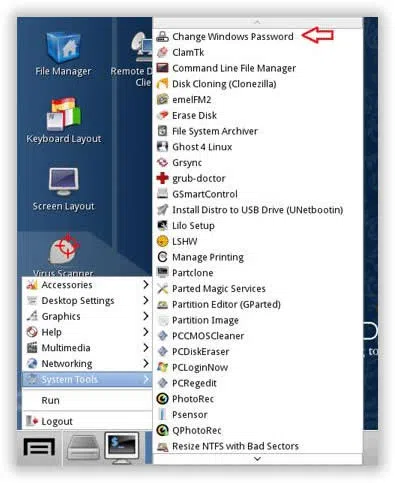Open the File Manager desktop icon

[x=63, y=53]
